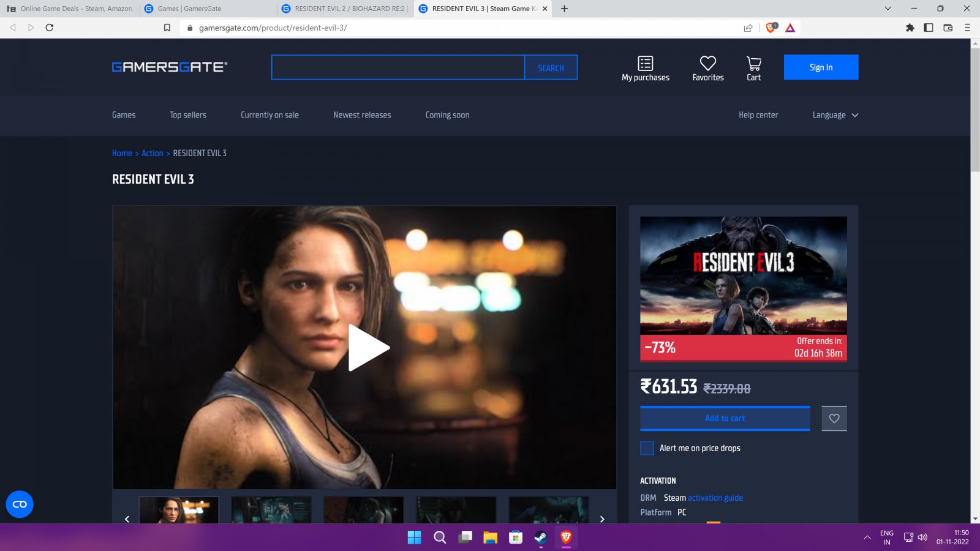Click Resident Evil 3 cover art image

coord(744,275)
